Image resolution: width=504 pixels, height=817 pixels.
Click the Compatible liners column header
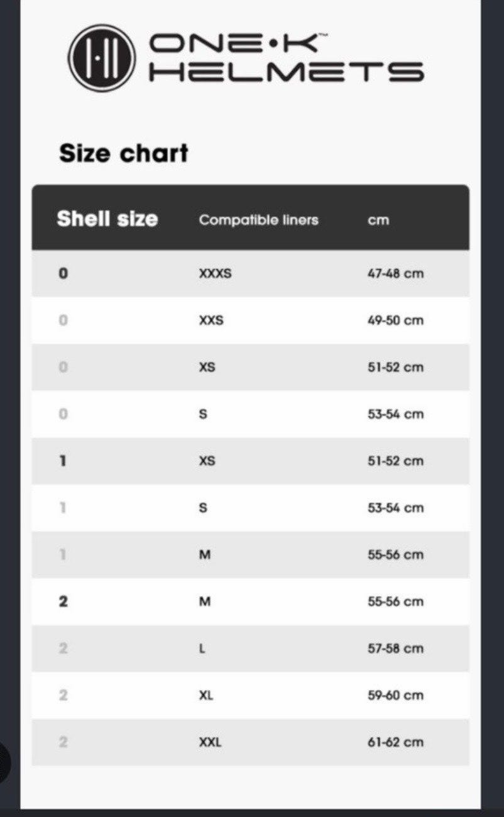click(258, 220)
